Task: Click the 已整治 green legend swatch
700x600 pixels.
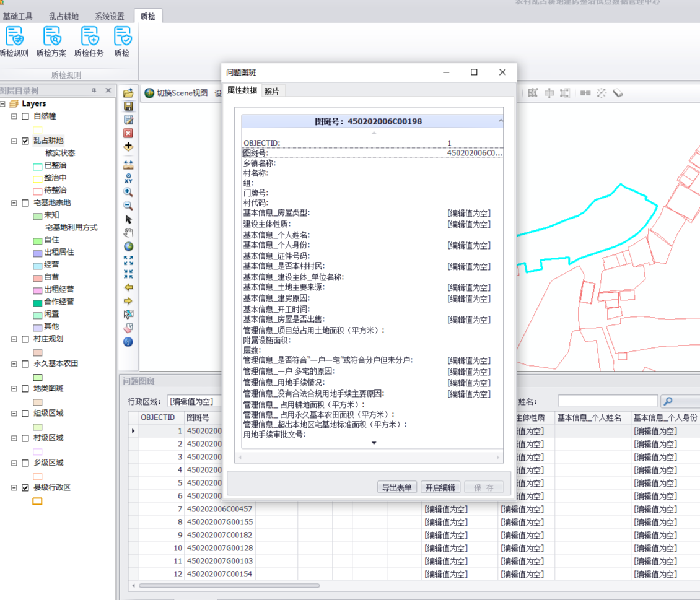Action: (38, 167)
